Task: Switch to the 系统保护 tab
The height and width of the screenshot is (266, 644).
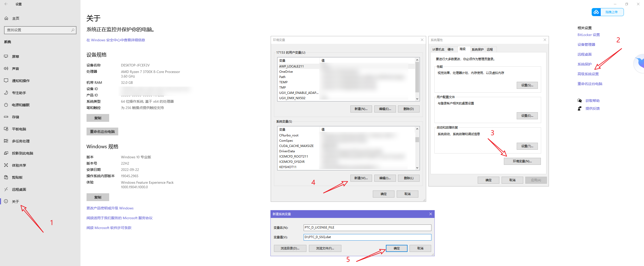Action: pos(477,49)
